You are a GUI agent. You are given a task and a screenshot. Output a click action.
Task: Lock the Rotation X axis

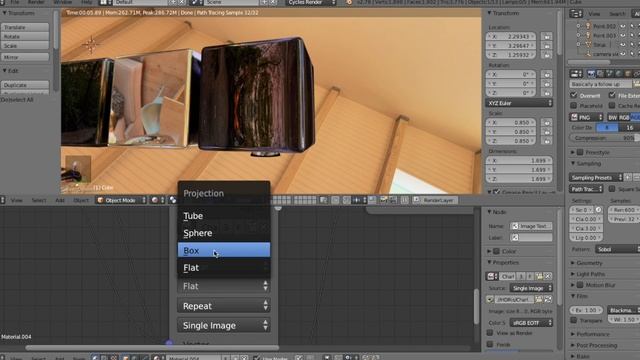[x=547, y=74]
